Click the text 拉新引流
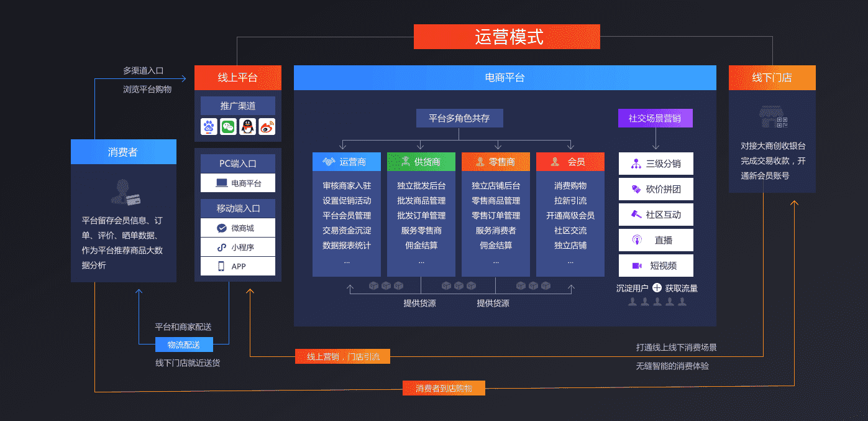 coord(570,201)
